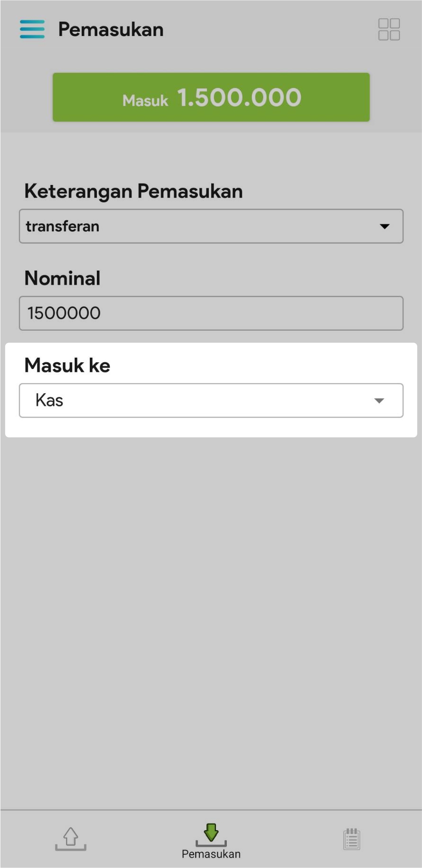Expand the transferan dropdown arrow
The width and height of the screenshot is (422, 868).
385,227
